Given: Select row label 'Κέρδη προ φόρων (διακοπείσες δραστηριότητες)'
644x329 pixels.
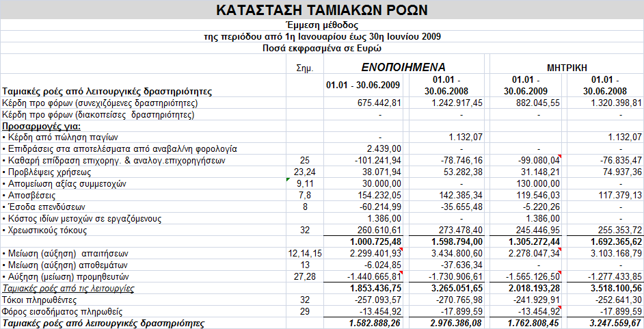Looking at the screenshot, I should point(98,115).
